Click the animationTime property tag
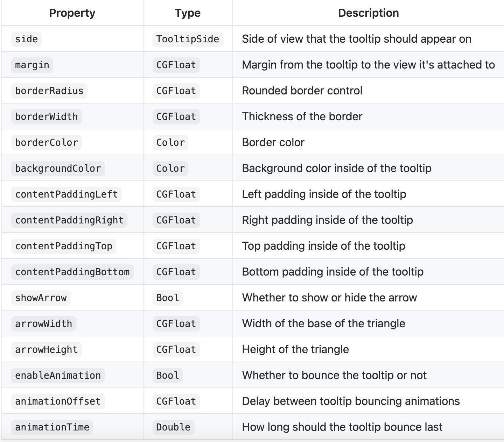 coord(52,427)
